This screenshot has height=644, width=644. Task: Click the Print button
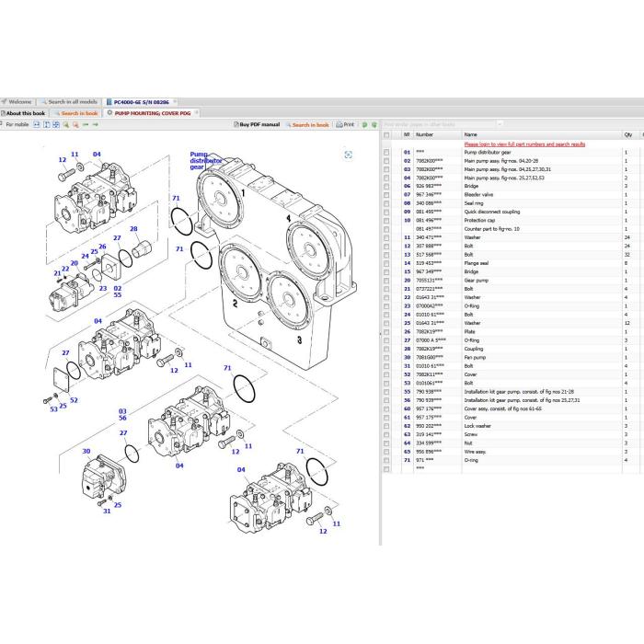tap(345, 124)
